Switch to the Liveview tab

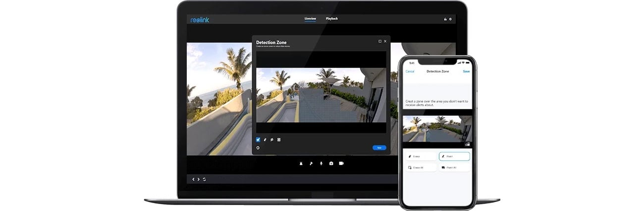point(310,19)
